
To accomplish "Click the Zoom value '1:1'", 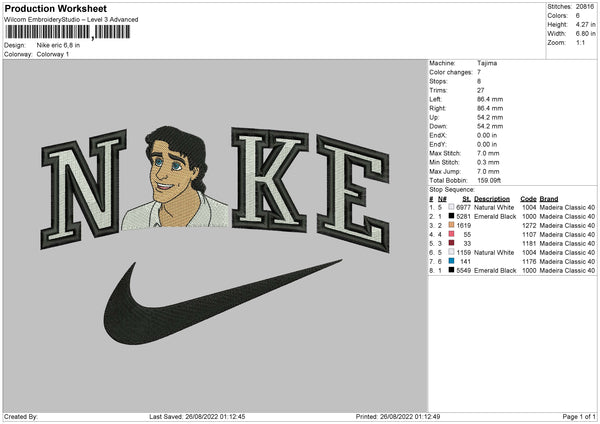I will tap(580, 42).
